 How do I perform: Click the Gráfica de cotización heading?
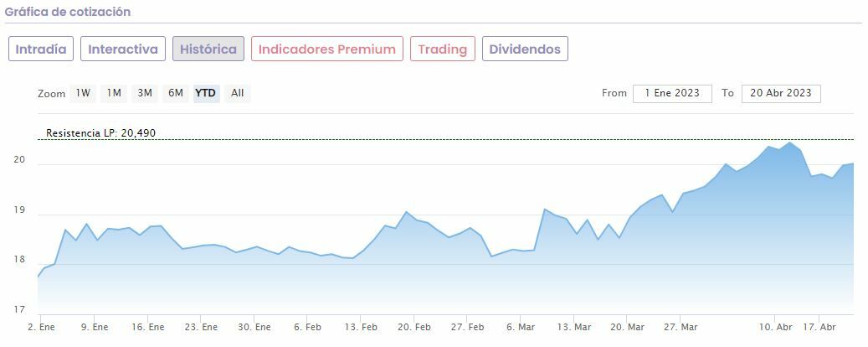[x=68, y=13]
